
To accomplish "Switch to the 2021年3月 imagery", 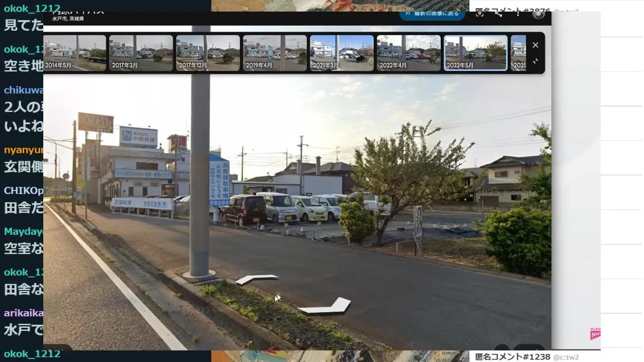I will click(x=342, y=53).
